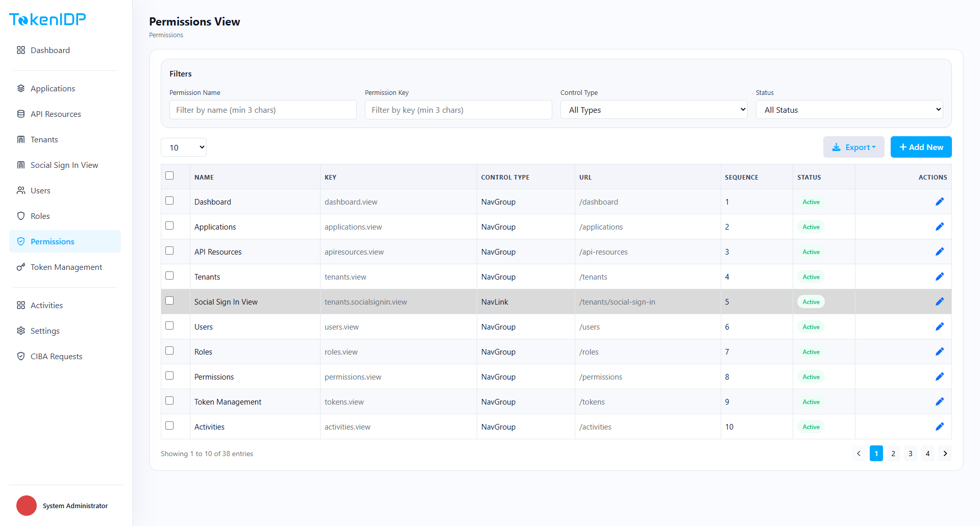Go to page 3 of results
This screenshot has width=980, height=526.
tap(911, 454)
